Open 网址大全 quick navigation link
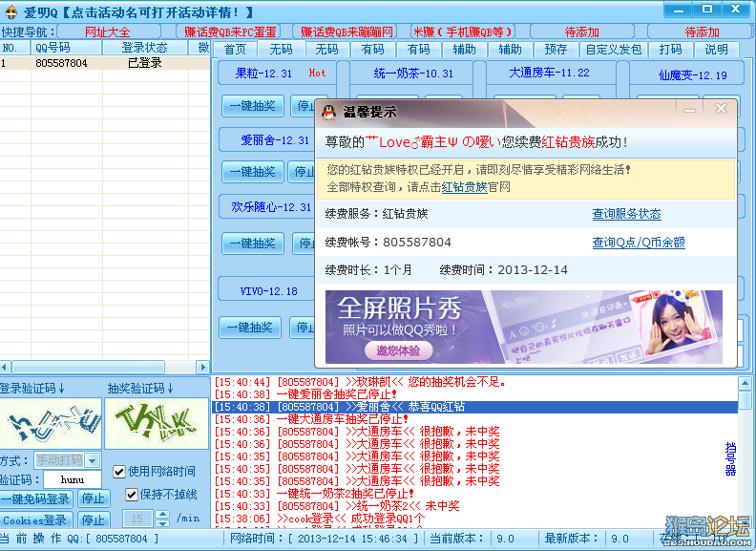This screenshot has width=756, height=551. click(x=108, y=32)
